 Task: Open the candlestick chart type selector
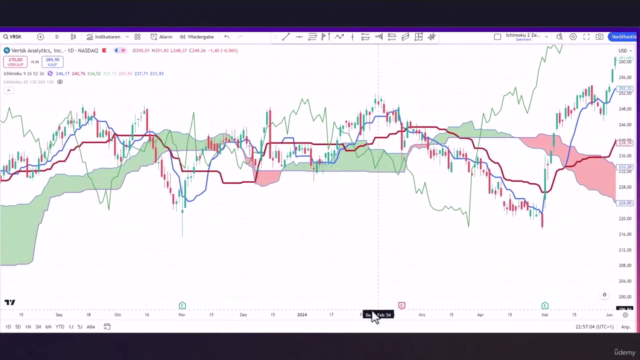tap(73, 37)
